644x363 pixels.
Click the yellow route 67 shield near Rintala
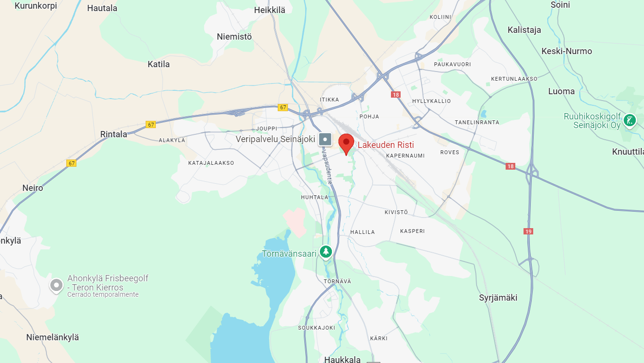coord(151,125)
